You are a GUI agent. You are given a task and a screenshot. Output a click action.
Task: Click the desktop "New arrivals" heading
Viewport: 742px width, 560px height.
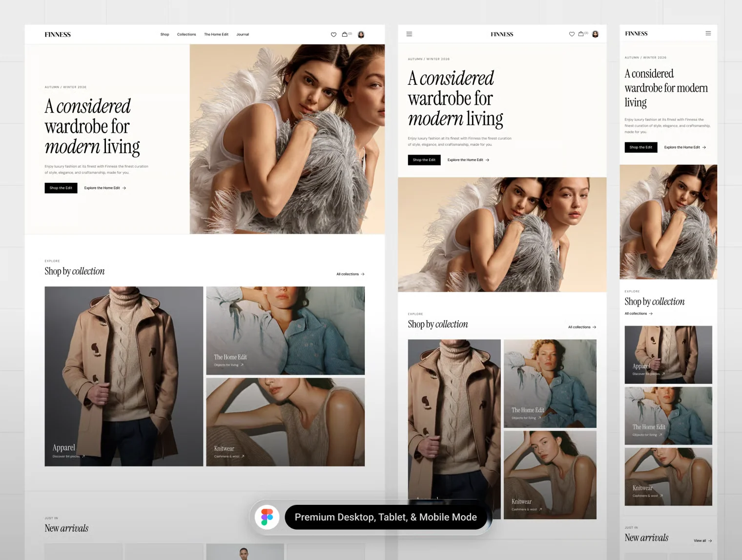click(66, 528)
